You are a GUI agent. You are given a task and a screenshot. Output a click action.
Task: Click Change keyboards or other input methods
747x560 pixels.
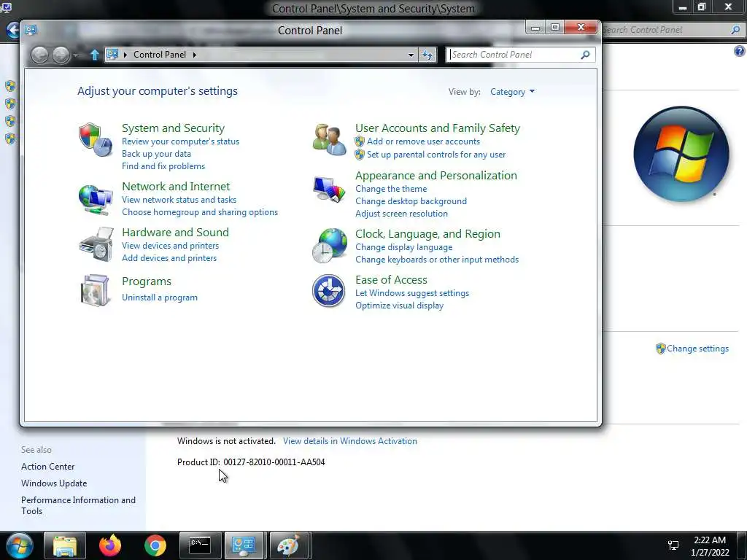coord(437,260)
